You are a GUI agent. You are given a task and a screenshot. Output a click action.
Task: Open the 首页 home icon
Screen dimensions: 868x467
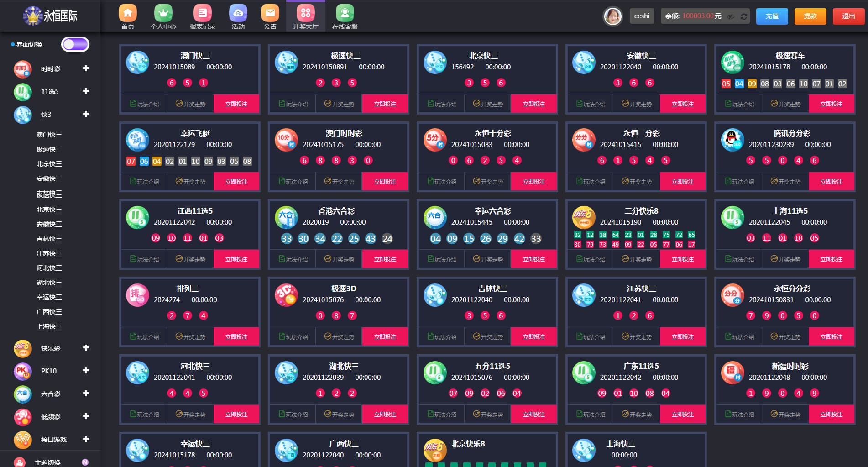coord(128,17)
